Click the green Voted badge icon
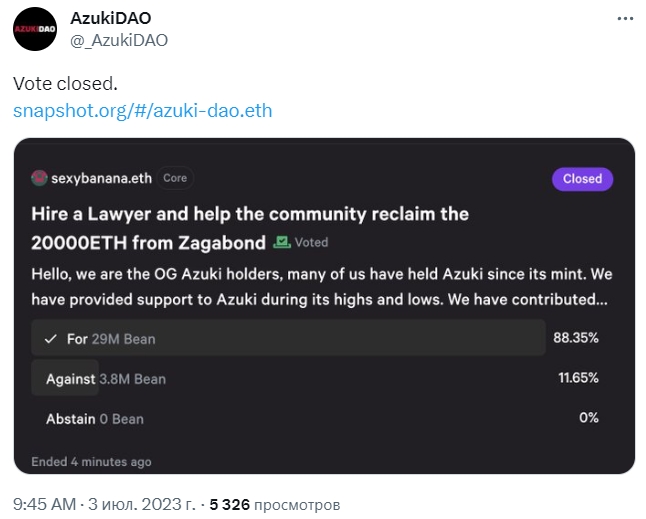Viewport: 646px width, 519px height. tap(282, 242)
